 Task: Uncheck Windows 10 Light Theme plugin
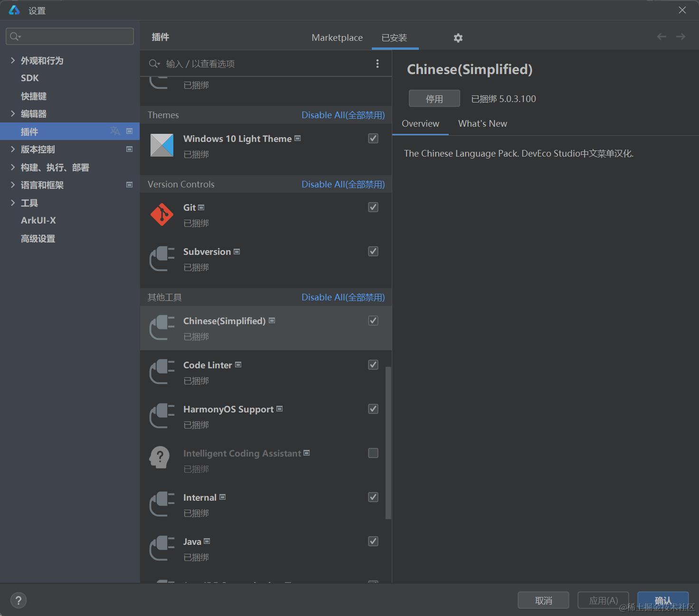373,138
